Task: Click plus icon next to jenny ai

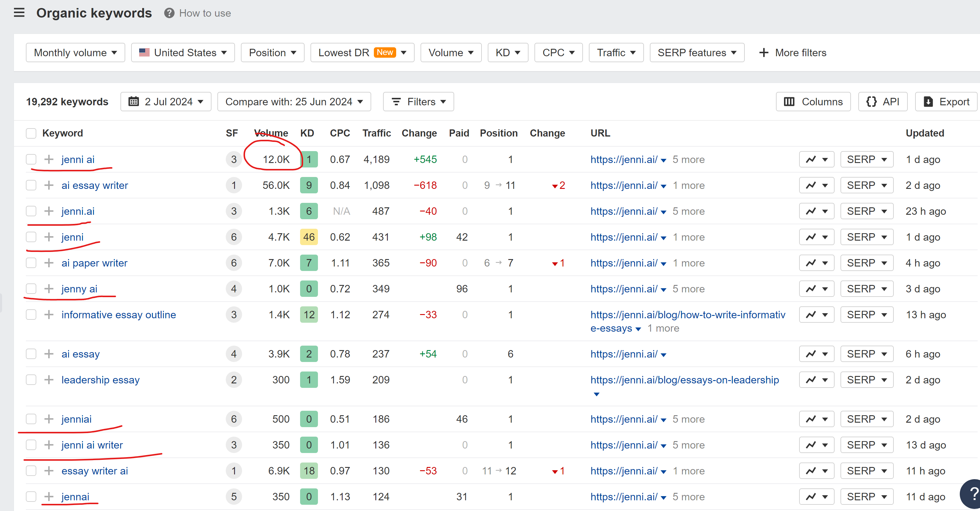Action: click(49, 289)
